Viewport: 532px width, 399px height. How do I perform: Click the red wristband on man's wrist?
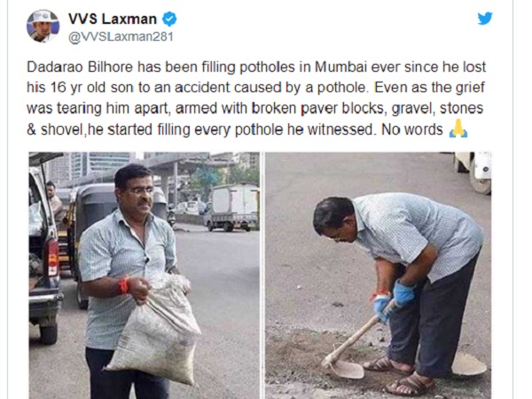coord(123,286)
